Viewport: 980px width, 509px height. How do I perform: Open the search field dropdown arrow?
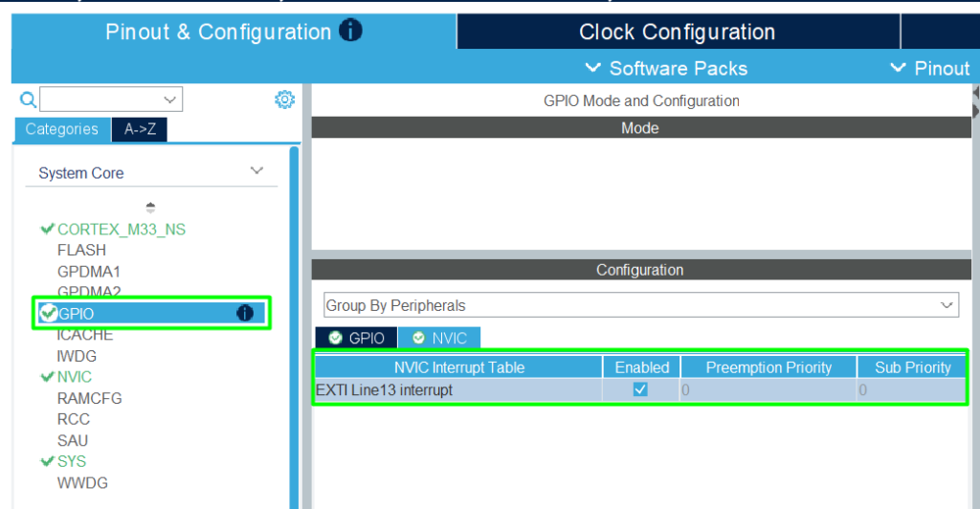[x=170, y=100]
